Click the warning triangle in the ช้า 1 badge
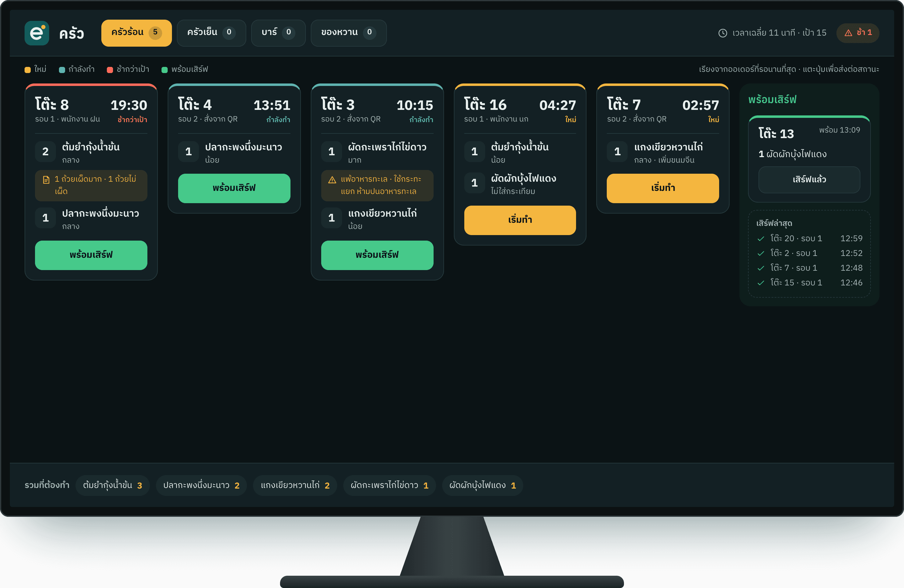Image resolution: width=904 pixels, height=588 pixels. (x=848, y=33)
